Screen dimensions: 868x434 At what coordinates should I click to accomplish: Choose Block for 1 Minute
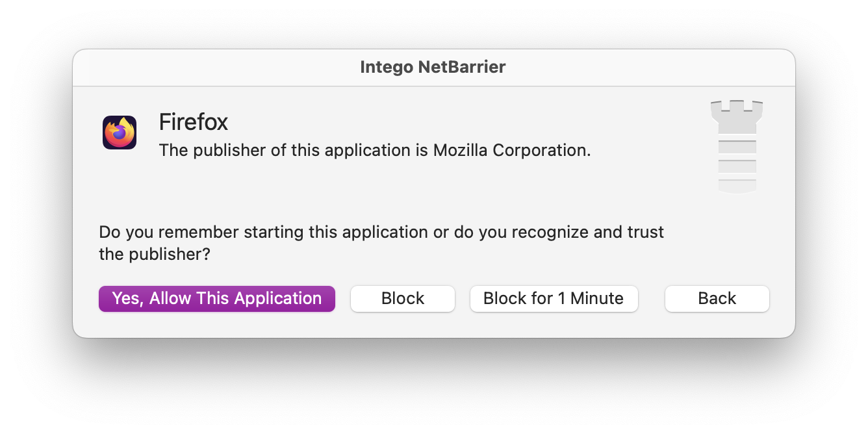(554, 299)
